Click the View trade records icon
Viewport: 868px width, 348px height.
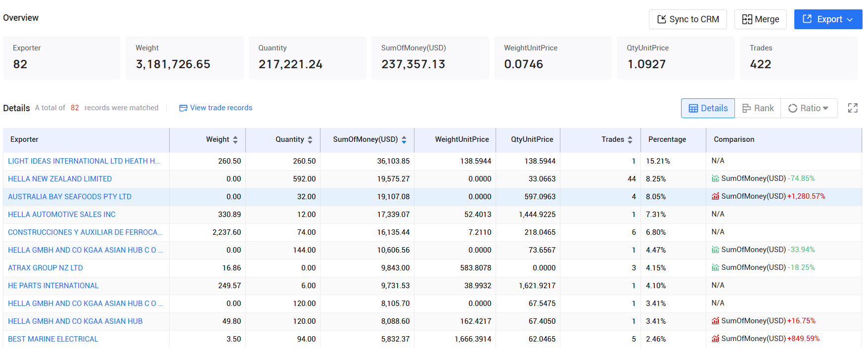183,108
